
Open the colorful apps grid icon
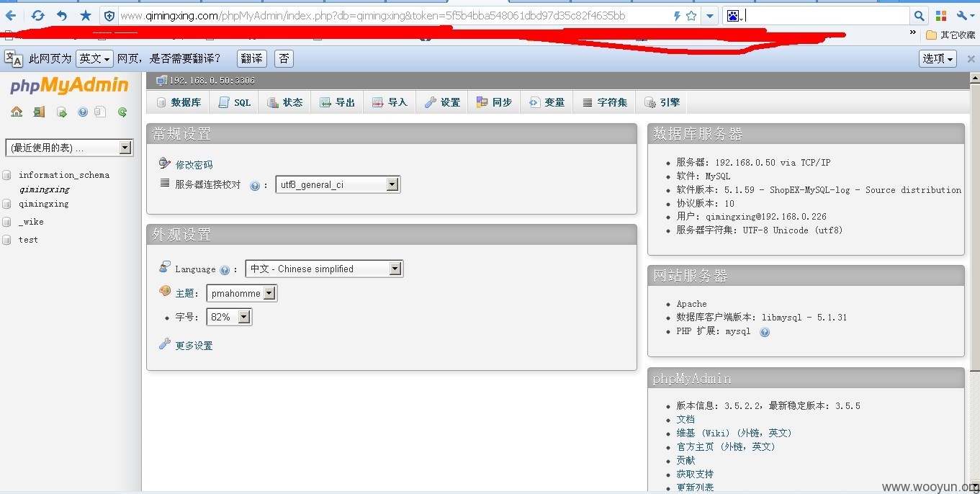(941, 16)
